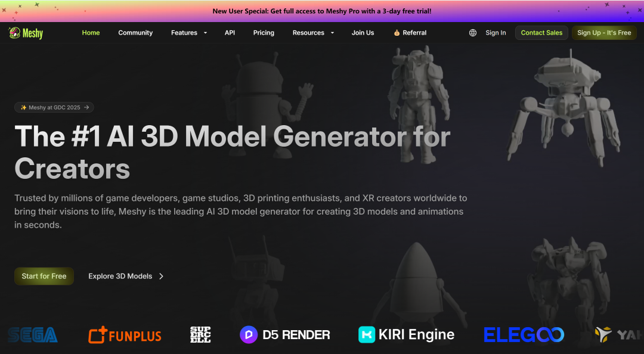Image resolution: width=644 pixels, height=354 pixels.
Task: Click Sign Up - It's Free button
Action: (x=604, y=33)
